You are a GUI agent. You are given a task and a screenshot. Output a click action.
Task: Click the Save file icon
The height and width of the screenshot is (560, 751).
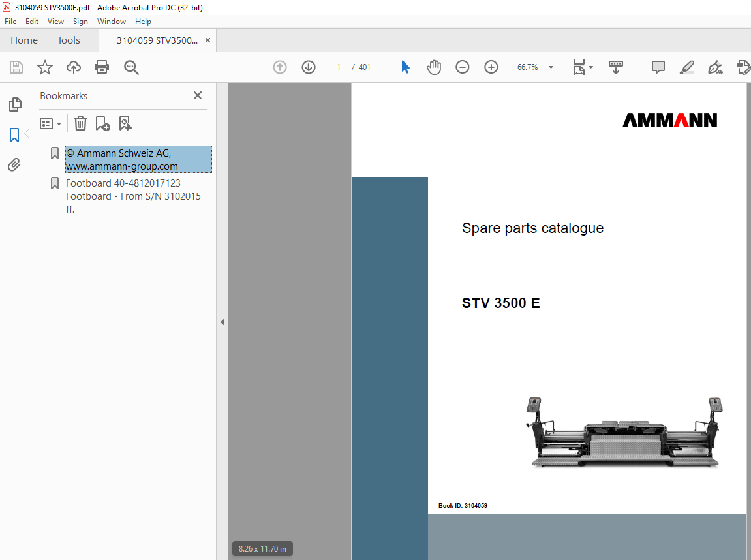(16, 67)
